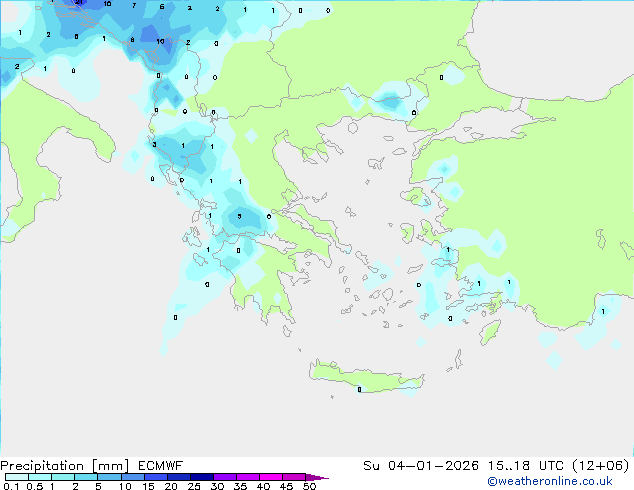Click legend tick label "0.1"
Image resolution: width=634 pixels, height=490 pixels.
click(x=11, y=486)
